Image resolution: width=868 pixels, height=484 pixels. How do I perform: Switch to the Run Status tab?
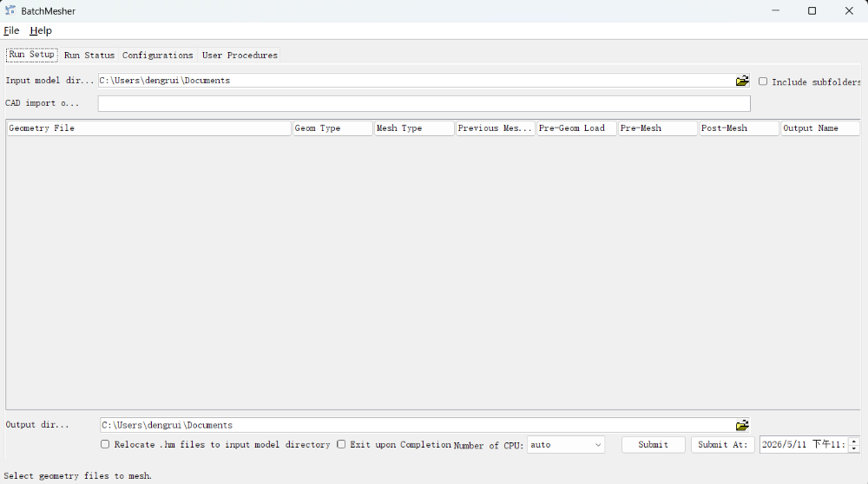89,56
